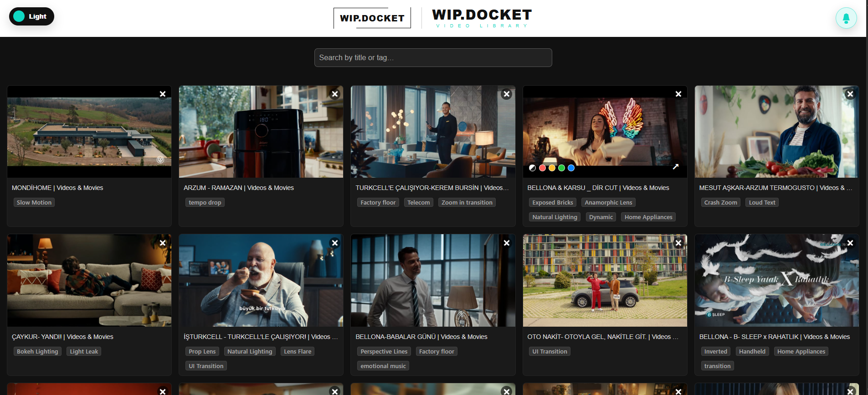Select the transition tag under B- SLEEP
This screenshot has height=395, width=868.
[x=717, y=366]
